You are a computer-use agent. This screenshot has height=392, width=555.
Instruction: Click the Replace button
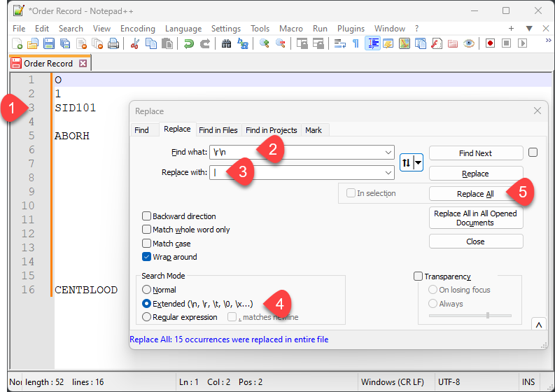coord(476,174)
